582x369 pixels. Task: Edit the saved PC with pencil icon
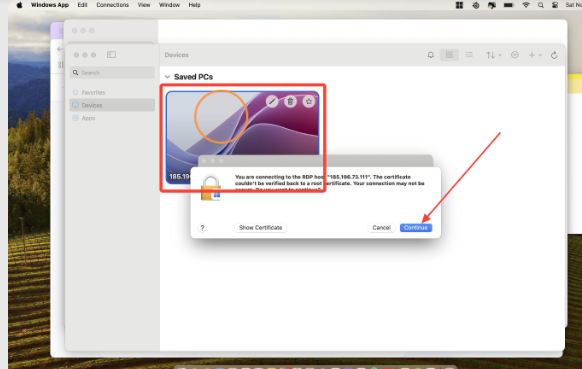click(272, 101)
